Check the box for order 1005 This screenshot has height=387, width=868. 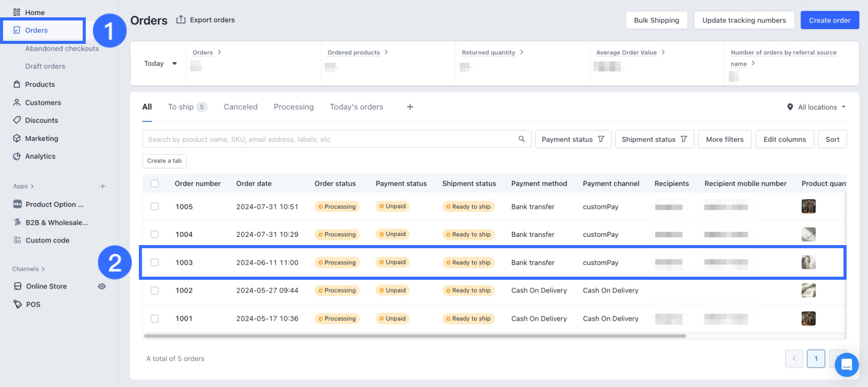[155, 206]
